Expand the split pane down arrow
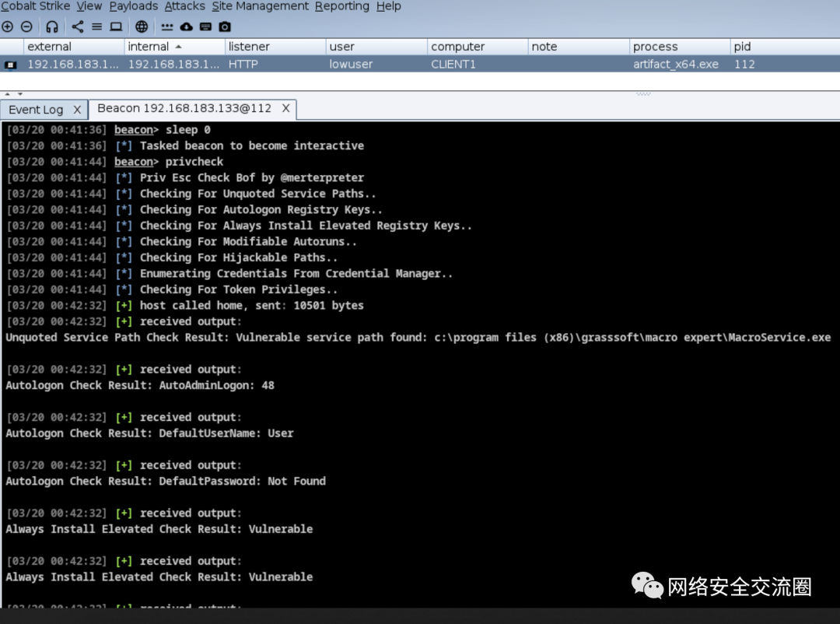 (x=19, y=94)
